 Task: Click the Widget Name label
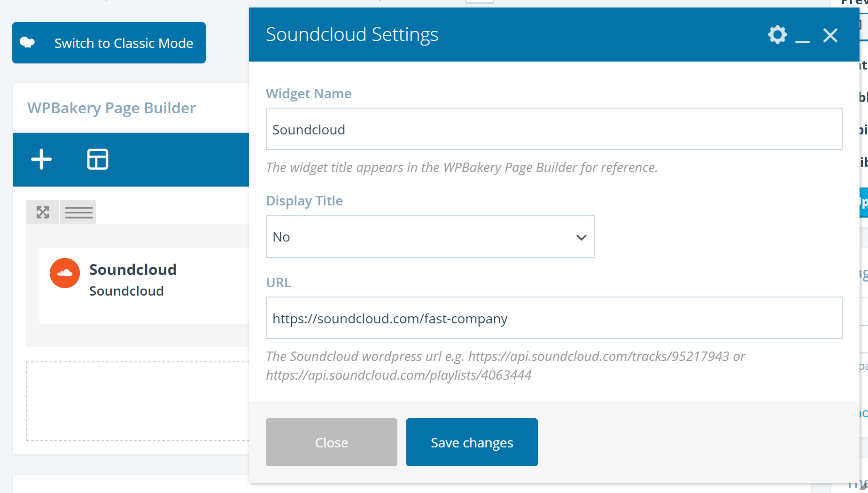(309, 94)
